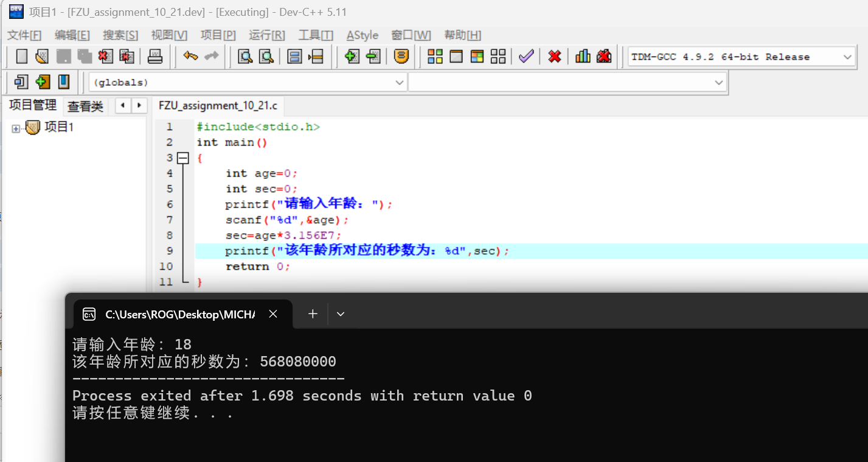868x462 pixels.
Task: Open Project Options via the yellow shield icon
Action: click(x=401, y=57)
